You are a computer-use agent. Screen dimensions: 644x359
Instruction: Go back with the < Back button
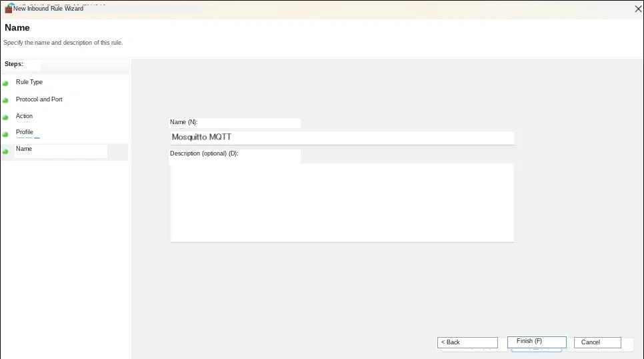[x=467, y=342]
